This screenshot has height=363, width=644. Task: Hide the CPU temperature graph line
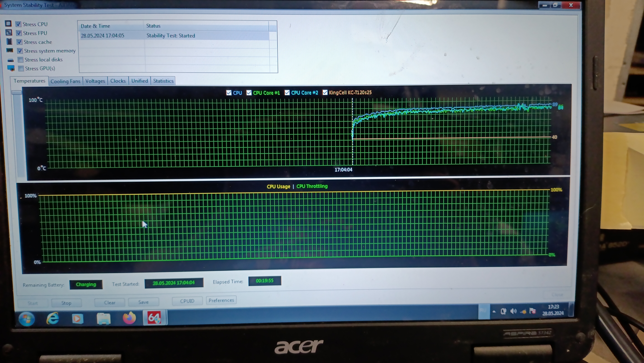tap(229, 93)
